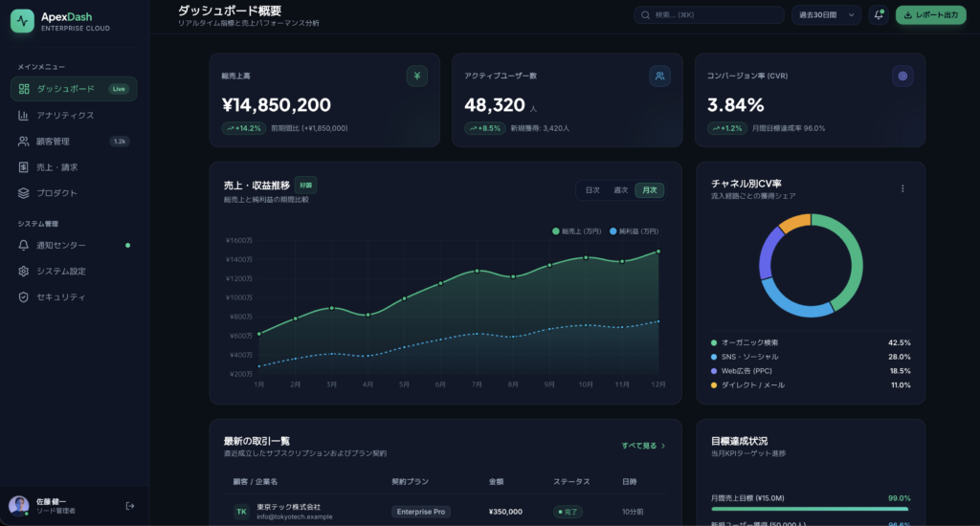This screenshot has width=980, height=526.
Task: Open notifications bell in the header
Action: pos(879,15)
